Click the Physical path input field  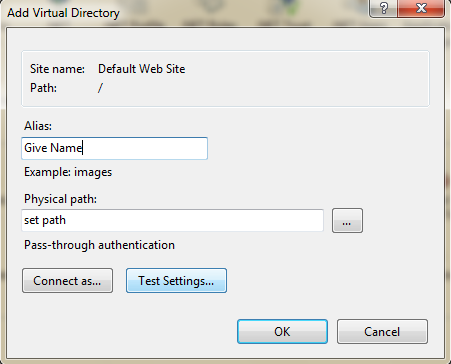point(172,220)
